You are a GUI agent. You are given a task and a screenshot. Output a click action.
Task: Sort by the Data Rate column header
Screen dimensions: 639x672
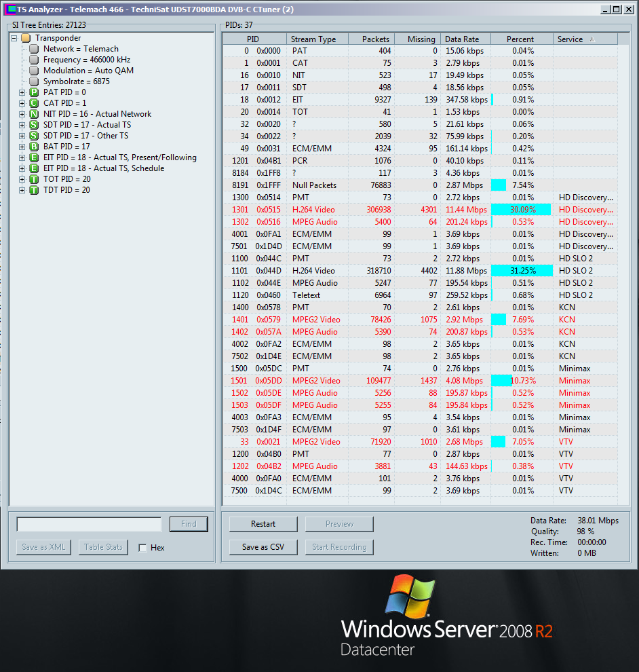465,39
